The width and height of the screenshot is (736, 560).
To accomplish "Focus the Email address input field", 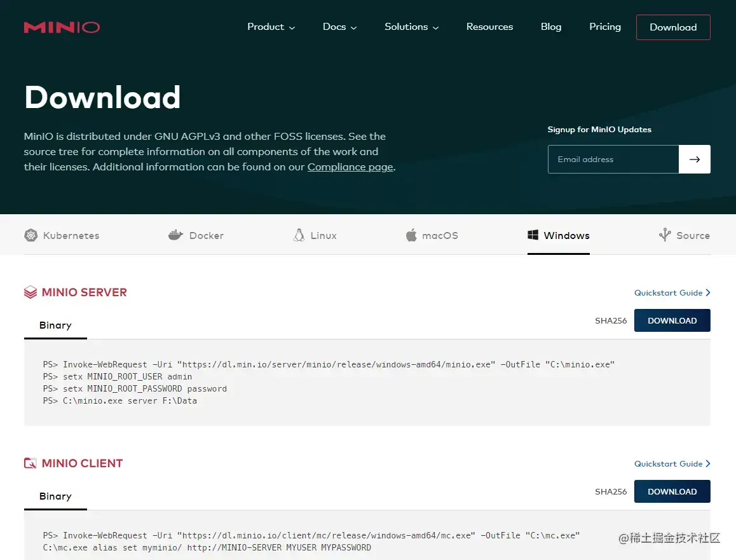I will pos(613,159).
